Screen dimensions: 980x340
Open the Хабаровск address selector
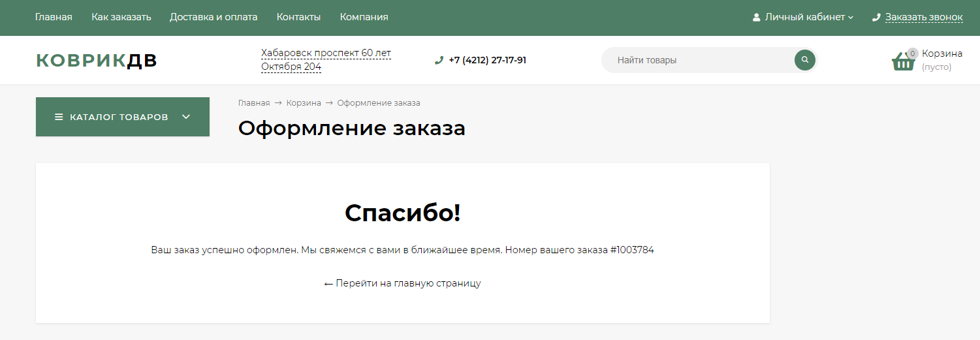326,59
